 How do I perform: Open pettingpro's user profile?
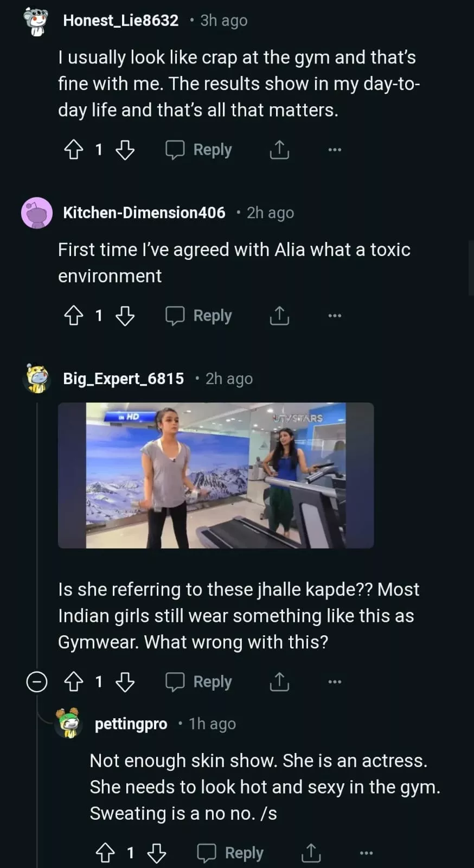[x=131, y=724]
